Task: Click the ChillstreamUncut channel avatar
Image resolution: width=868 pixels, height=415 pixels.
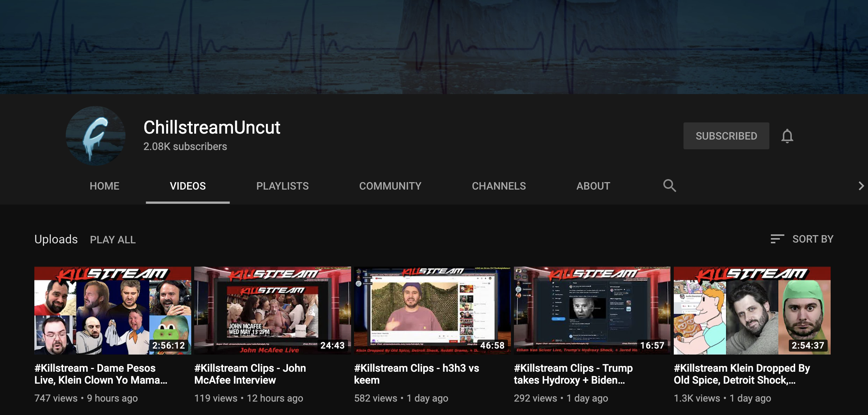Action: pyautogui.click(x=96, y=136)
